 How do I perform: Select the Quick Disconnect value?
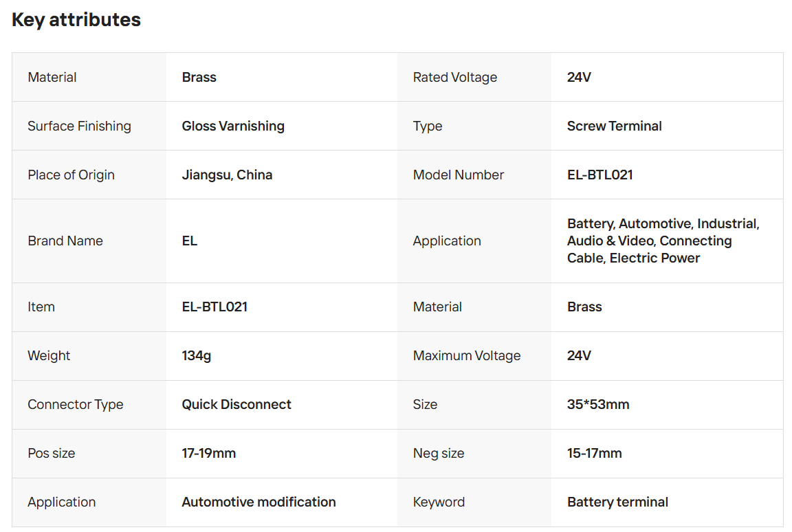(236, 404)
